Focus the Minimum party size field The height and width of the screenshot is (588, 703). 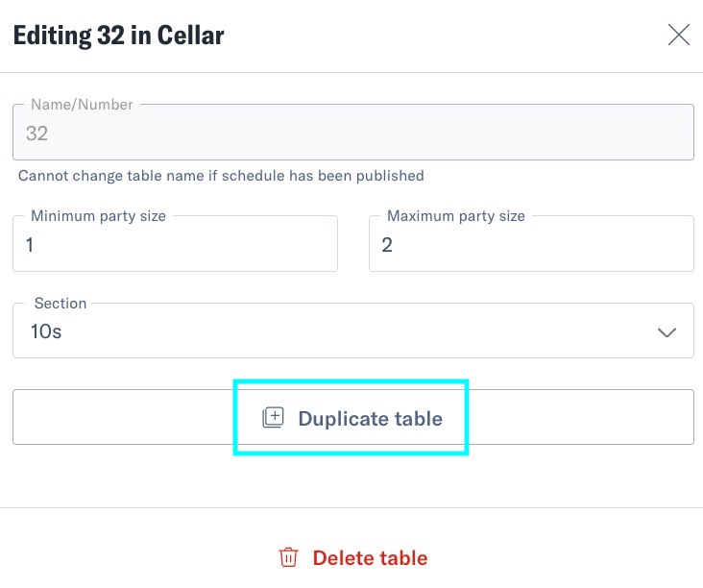175,243
